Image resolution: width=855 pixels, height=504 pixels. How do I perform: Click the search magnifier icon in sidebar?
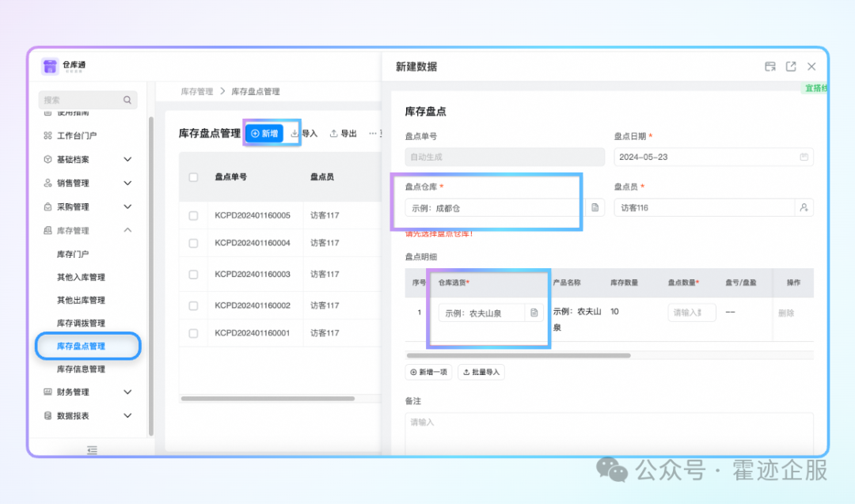point(127,100)
